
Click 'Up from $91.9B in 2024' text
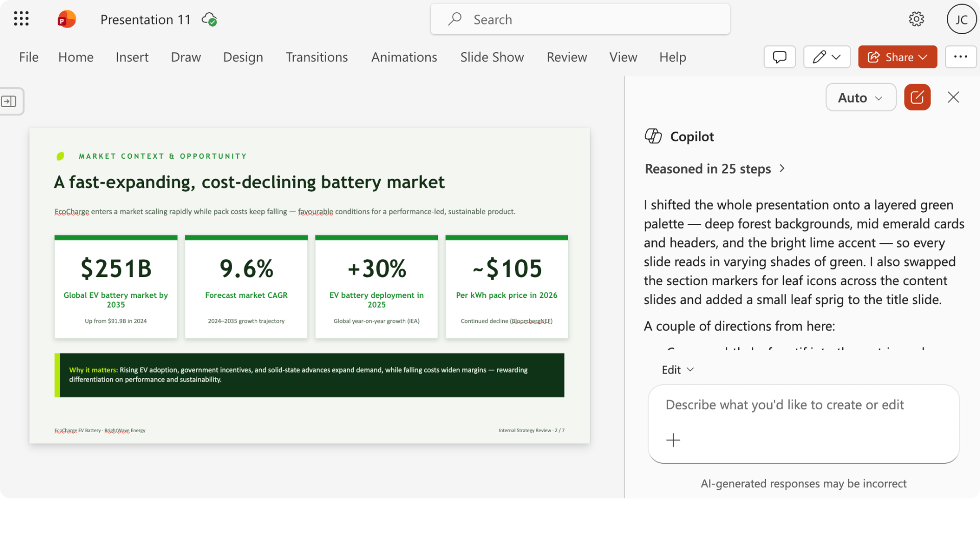(x=116, y=321)
